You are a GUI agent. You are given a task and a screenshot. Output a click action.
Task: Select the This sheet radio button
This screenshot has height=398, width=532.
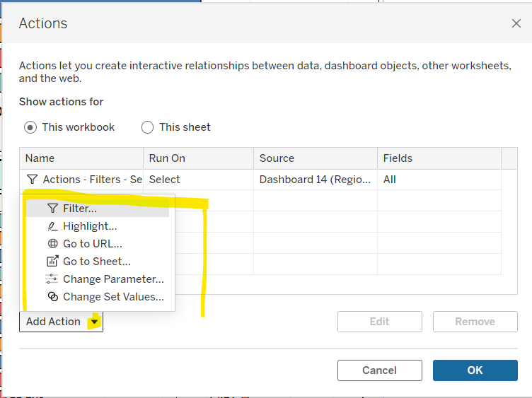147,127
